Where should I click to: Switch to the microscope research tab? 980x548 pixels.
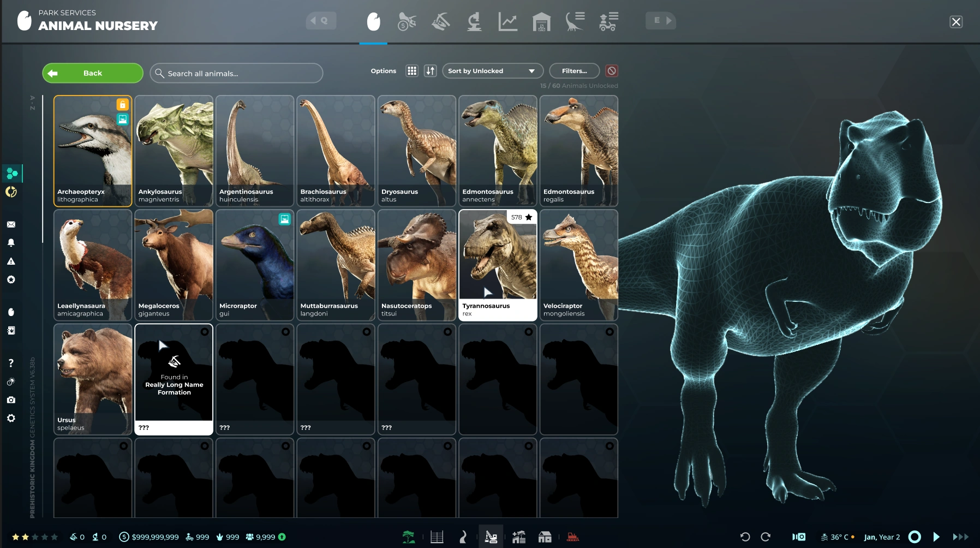[474, 22]
